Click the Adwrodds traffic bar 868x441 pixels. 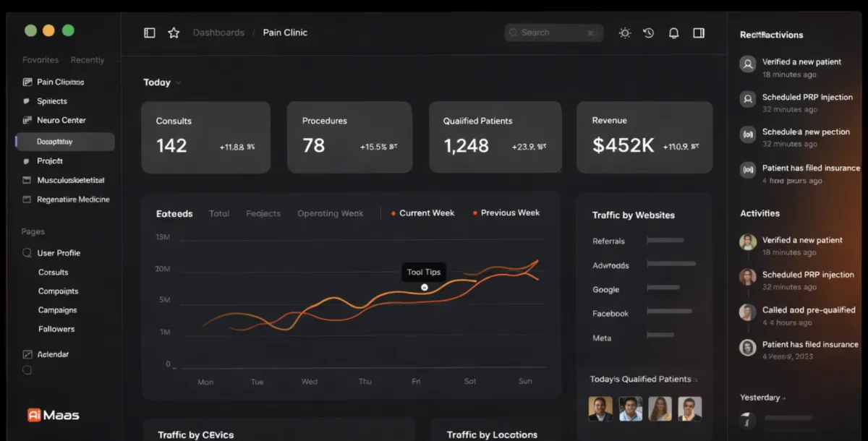[x=671, y=264]
